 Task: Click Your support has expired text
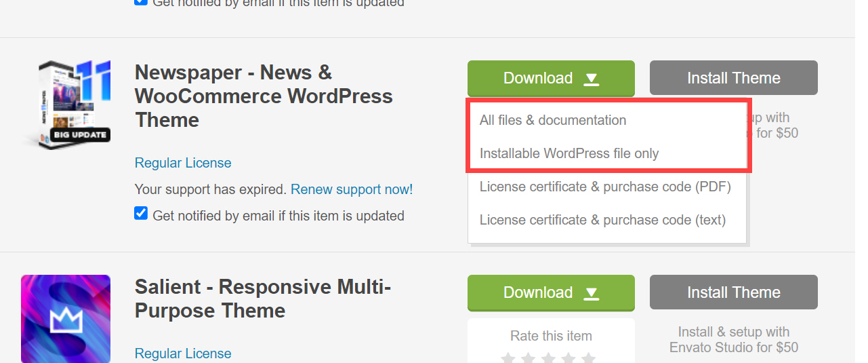pos(211,189)
